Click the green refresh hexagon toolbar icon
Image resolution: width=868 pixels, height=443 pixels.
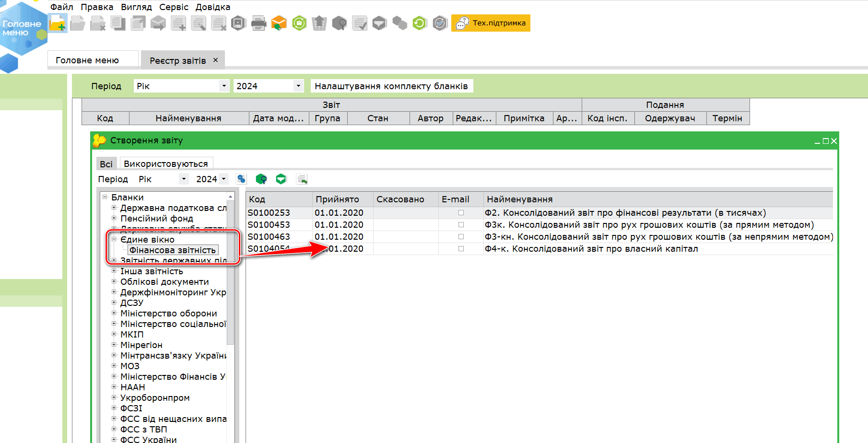coord(420,23)
